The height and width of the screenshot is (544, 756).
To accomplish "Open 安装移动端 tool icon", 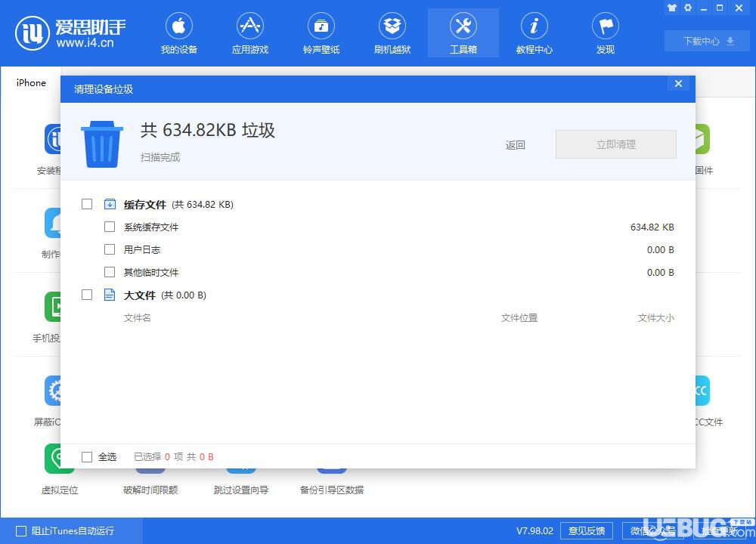I will (x=53, y=139).
